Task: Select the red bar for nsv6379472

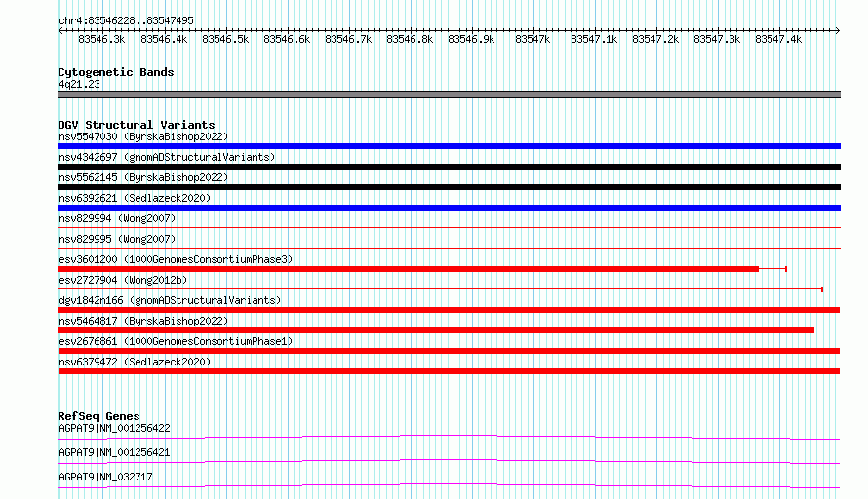Action: point(449,371)
